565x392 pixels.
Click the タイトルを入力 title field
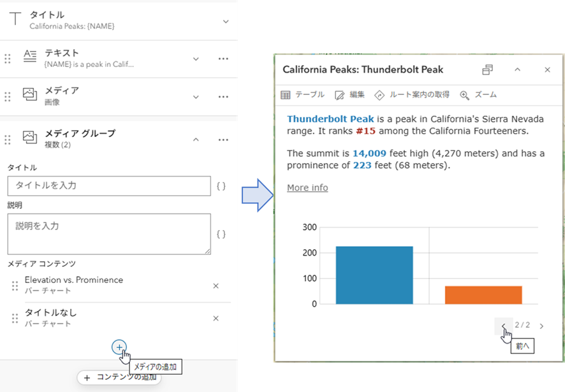pos(109,186)
